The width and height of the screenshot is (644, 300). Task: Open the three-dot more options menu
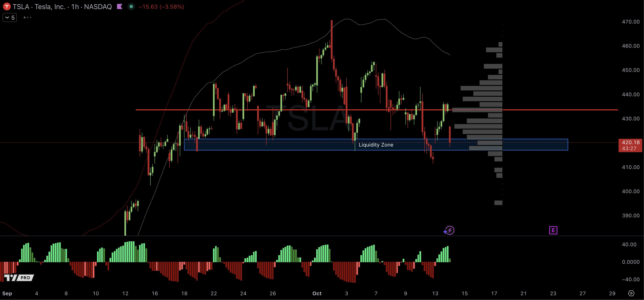tap(28, 17)
